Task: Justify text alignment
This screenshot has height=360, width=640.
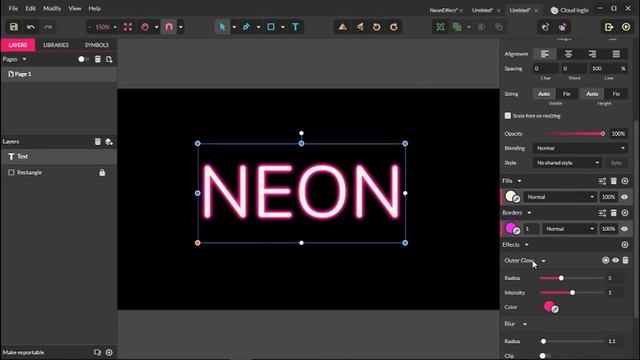Action: (616, 54)
